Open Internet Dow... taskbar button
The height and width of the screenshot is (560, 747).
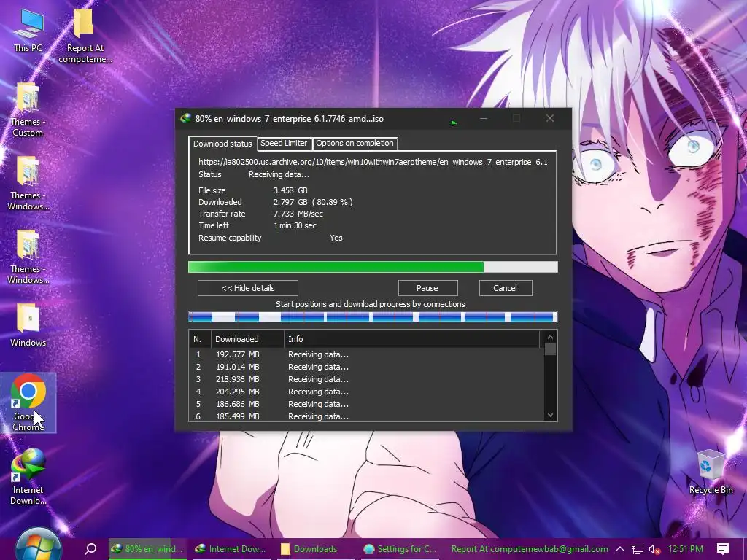point(231,549)
